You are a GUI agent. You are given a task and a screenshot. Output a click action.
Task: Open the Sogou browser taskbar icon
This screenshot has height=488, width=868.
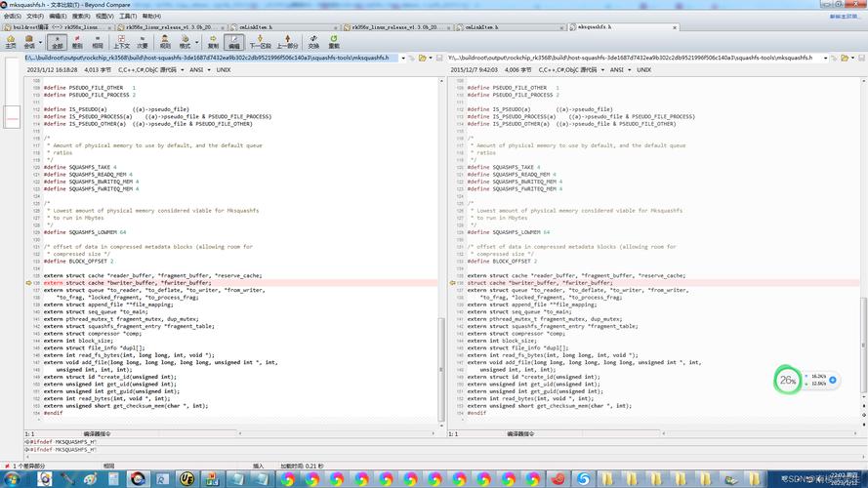[583, 478]
